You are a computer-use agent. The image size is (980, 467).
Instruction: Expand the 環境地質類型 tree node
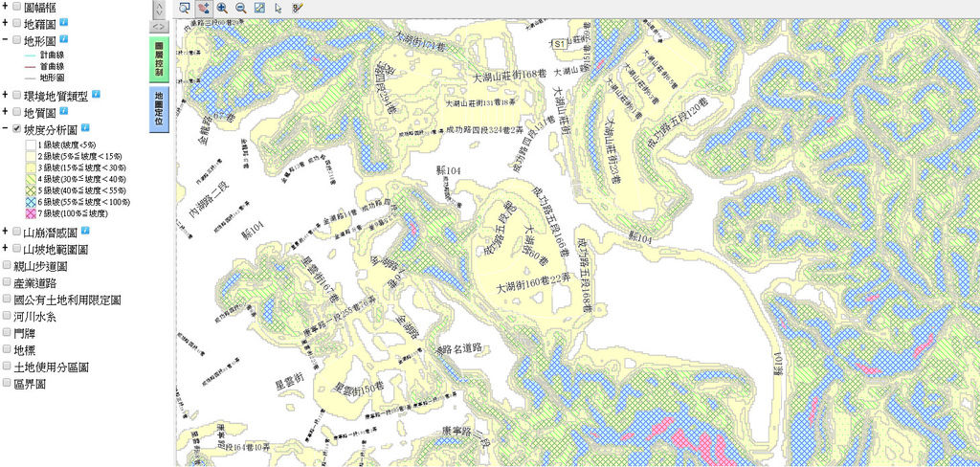5,95
